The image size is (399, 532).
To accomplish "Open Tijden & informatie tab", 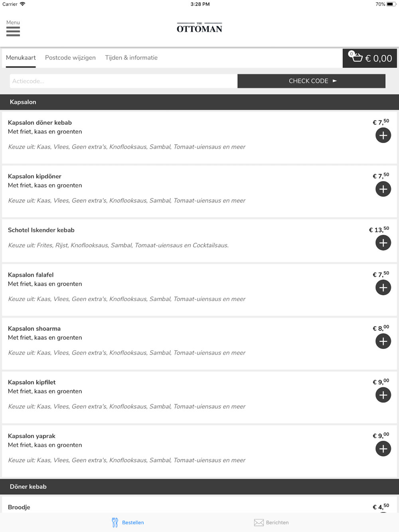I will pyautogui.click(x=131, y=58).
